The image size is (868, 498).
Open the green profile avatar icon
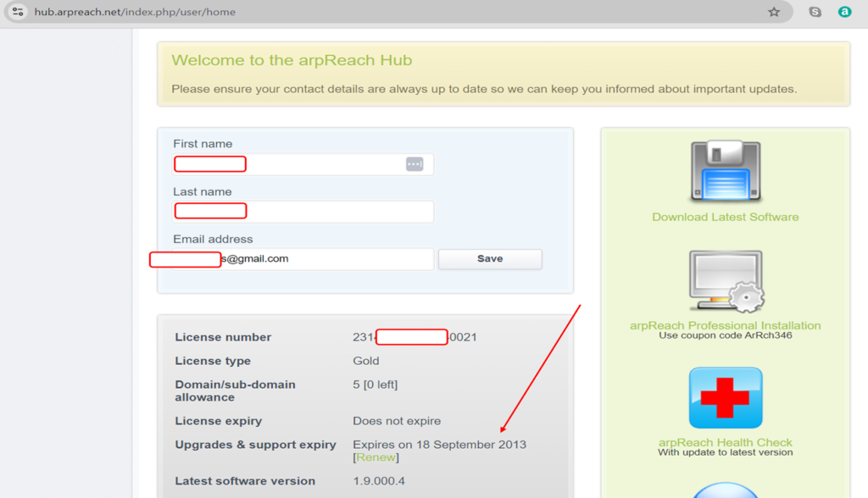click(x=845, y=12)
